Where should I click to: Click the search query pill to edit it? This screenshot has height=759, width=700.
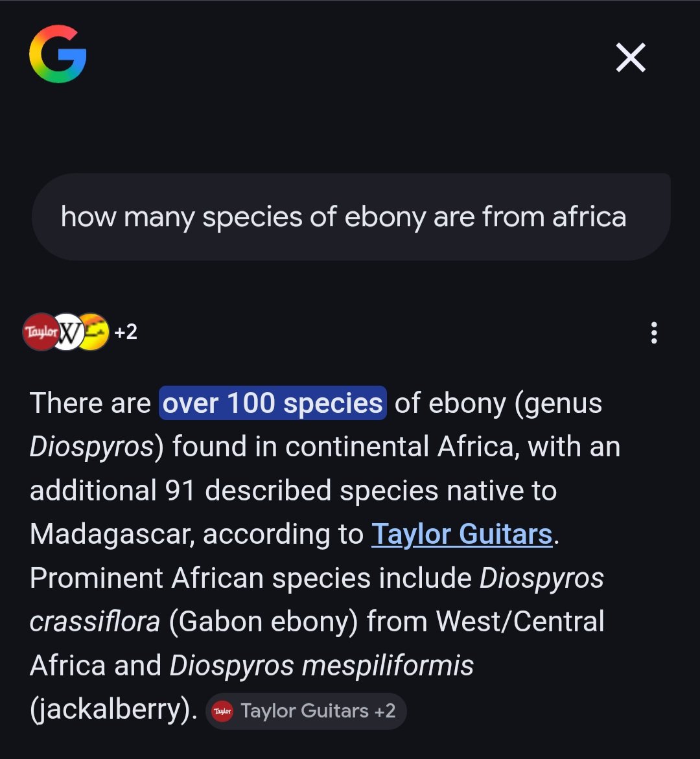[x=350, y=216]
